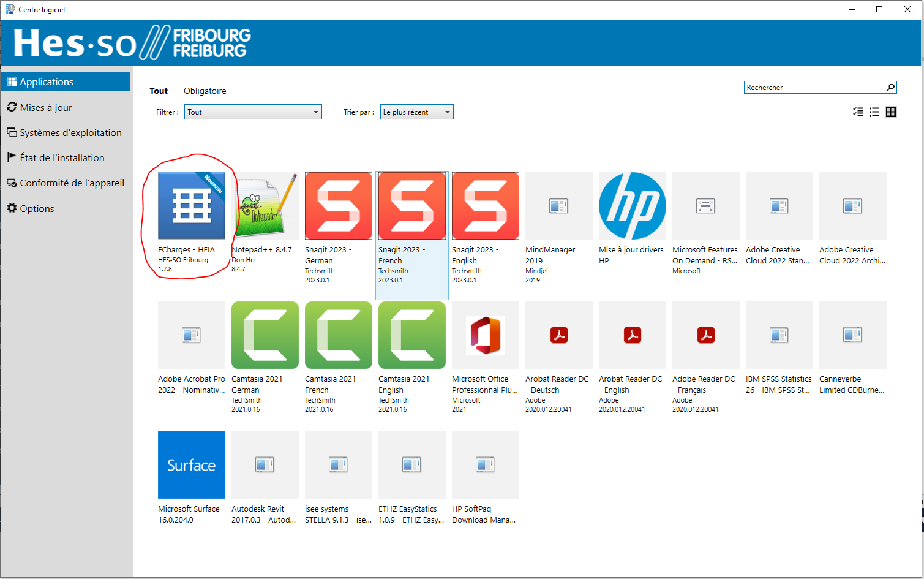Open IBM SPSS Statistics 26 tile
Screen dimensions: 924x579
click(x=779, y=335)
